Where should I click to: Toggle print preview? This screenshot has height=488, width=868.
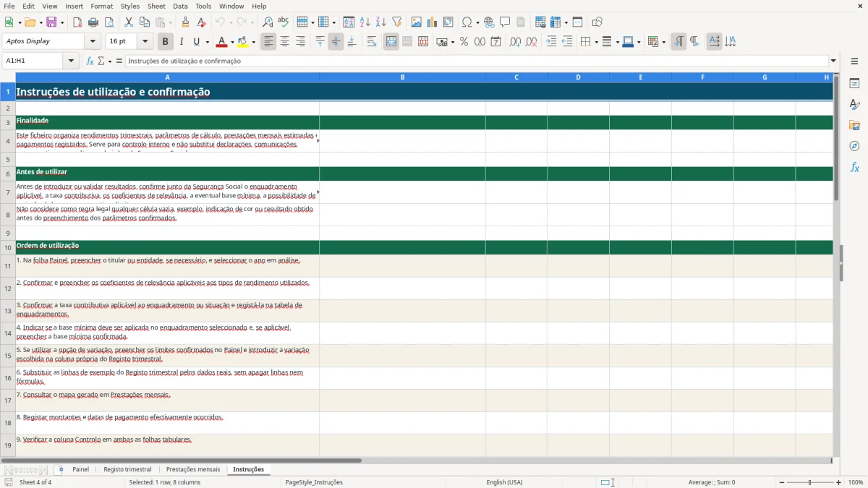click(x=109, y=22)
